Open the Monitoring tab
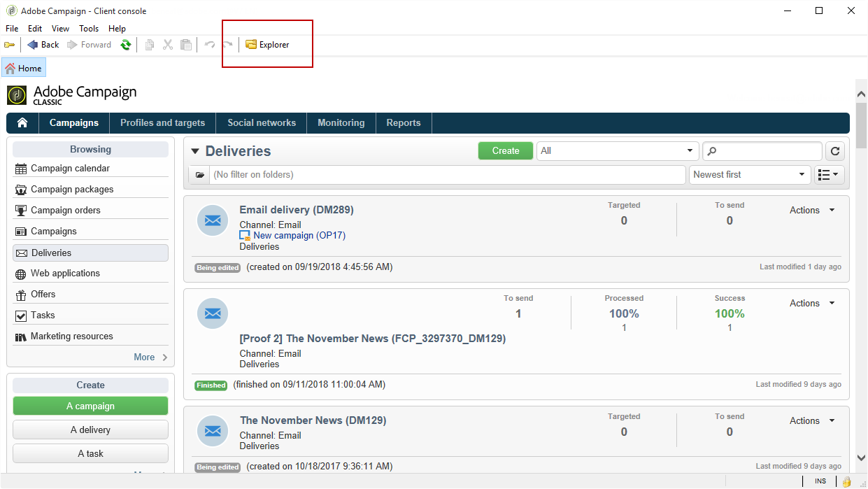 coord(341,122)
